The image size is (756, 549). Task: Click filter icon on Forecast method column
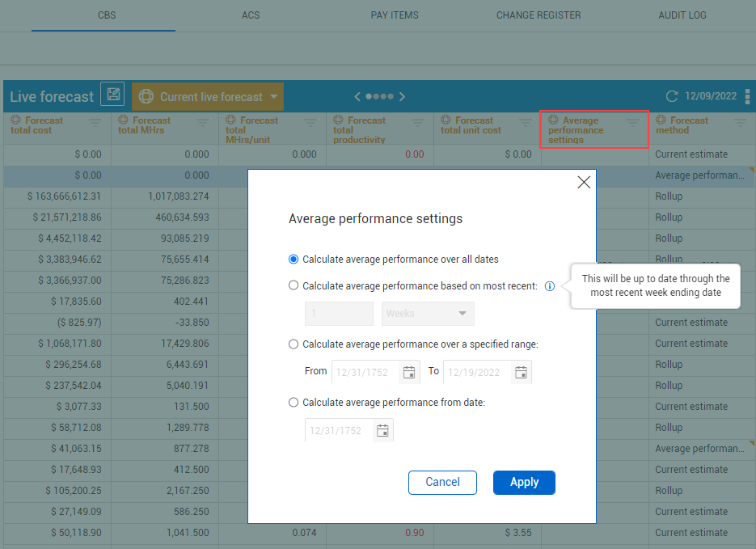(740, 122)
